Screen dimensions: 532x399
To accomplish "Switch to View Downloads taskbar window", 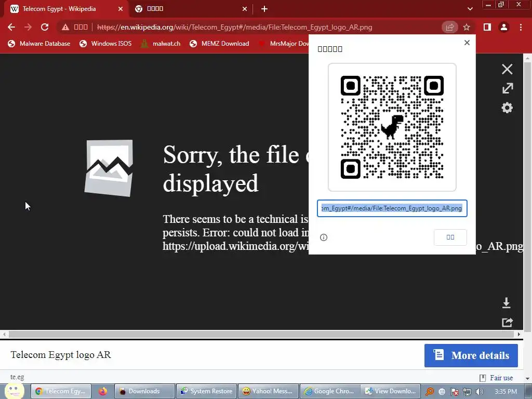I will tap(391, 391).
